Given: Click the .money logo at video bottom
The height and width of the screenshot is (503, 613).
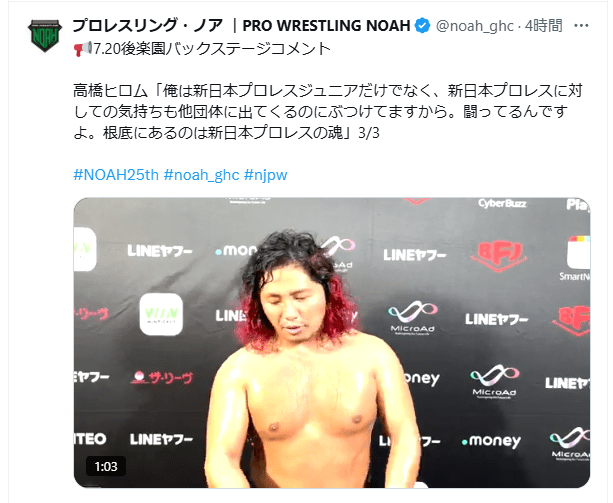Looking at the screenshot, I should [x=491, y=441].
